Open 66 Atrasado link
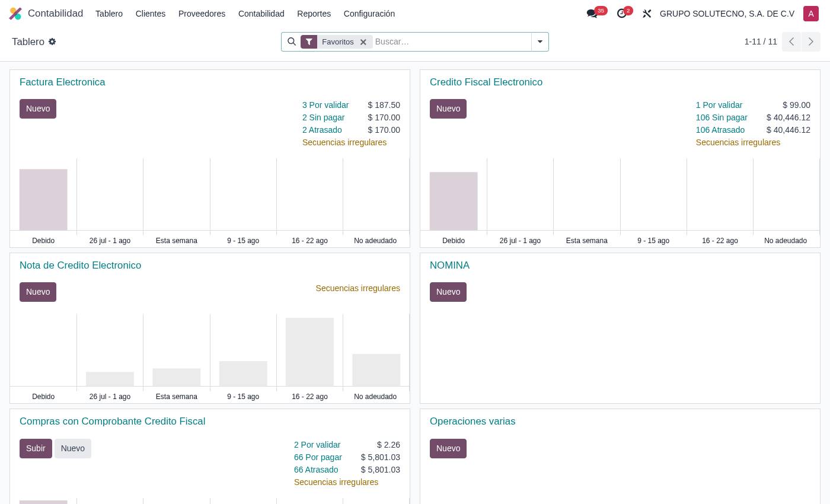Viewport: 830px width, 504px height. tap(316, 470)
